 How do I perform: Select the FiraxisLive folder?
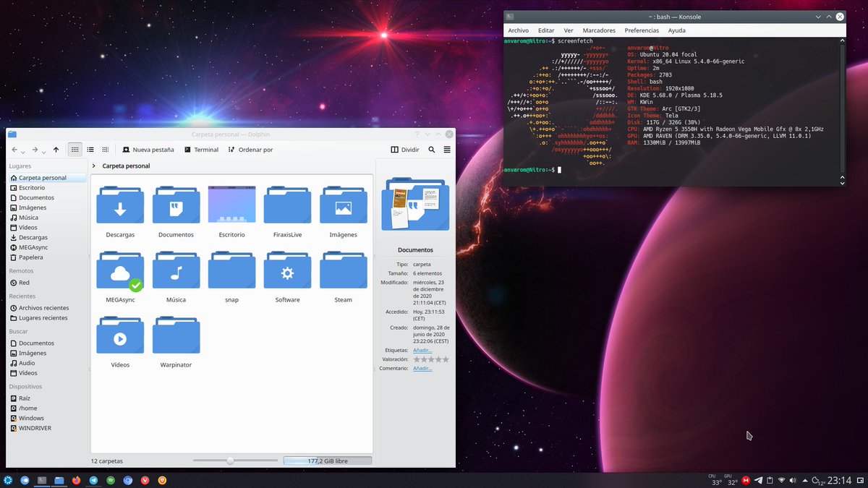click(x=287, y=205)
